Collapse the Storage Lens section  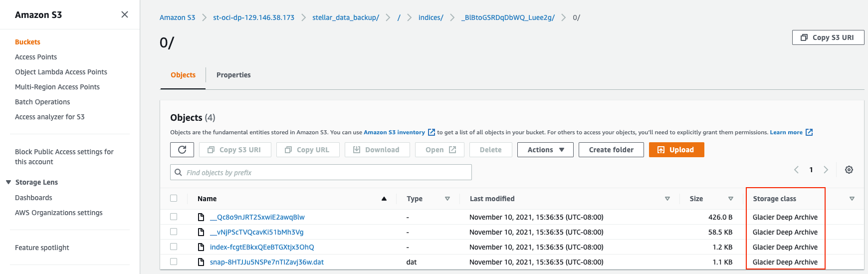click(x=8, y=182)
